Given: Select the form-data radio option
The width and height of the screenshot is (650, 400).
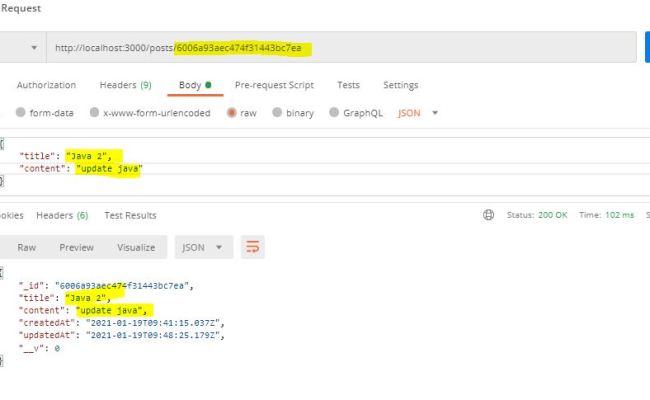Looking at the screenshot, I should point(20,112).
